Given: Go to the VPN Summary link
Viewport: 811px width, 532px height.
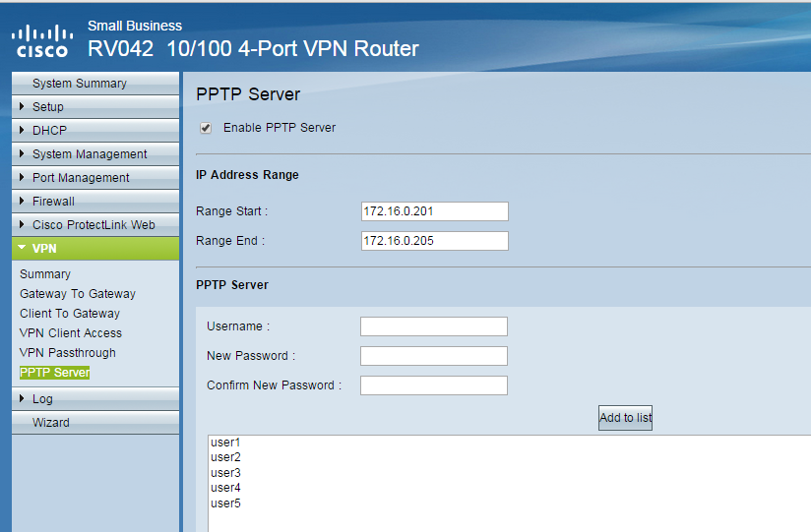Looking at the screenshot, I should click(45, 274).
